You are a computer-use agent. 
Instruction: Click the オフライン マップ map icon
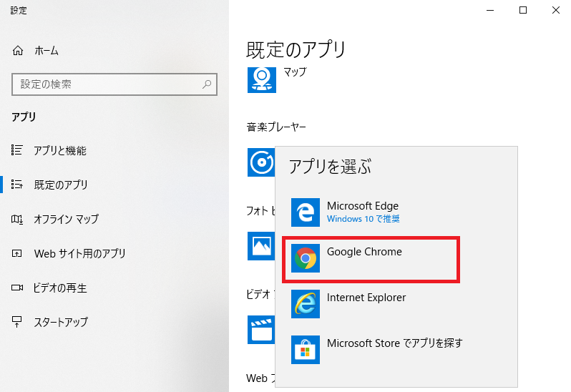(16, 219)
